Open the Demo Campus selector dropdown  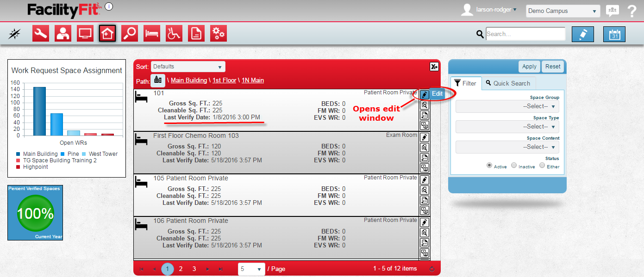click(x=563, y=11)
